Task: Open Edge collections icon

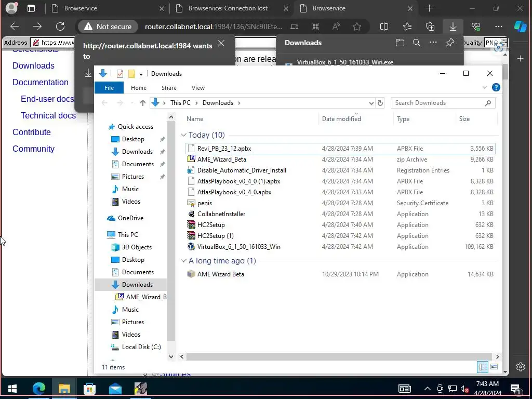Action: [x=430, y=26]
